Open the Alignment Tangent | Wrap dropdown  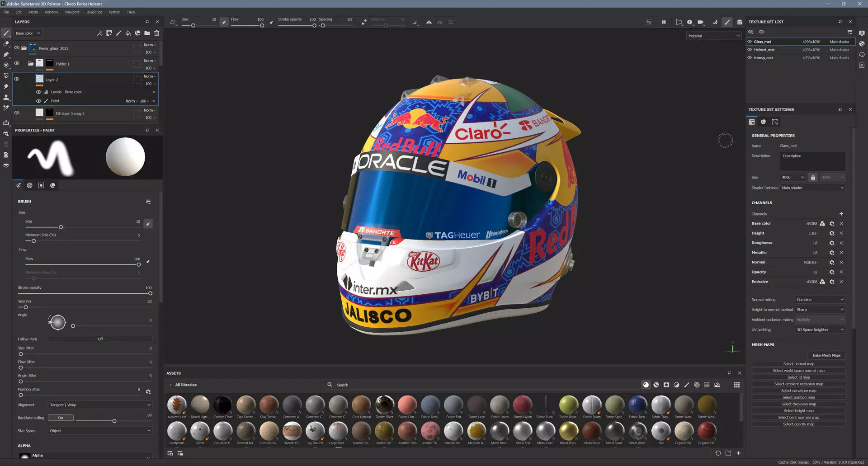click(100, 405)
